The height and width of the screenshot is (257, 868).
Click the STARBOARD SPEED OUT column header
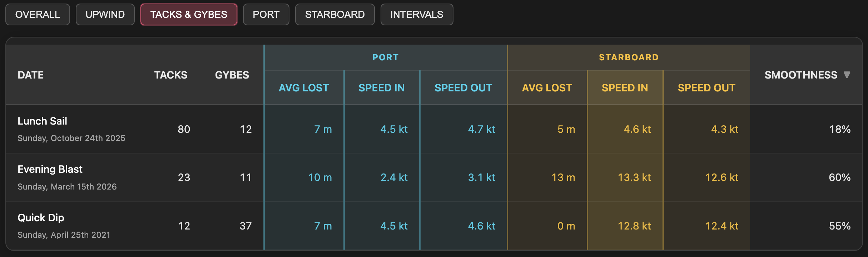point(706,87)
